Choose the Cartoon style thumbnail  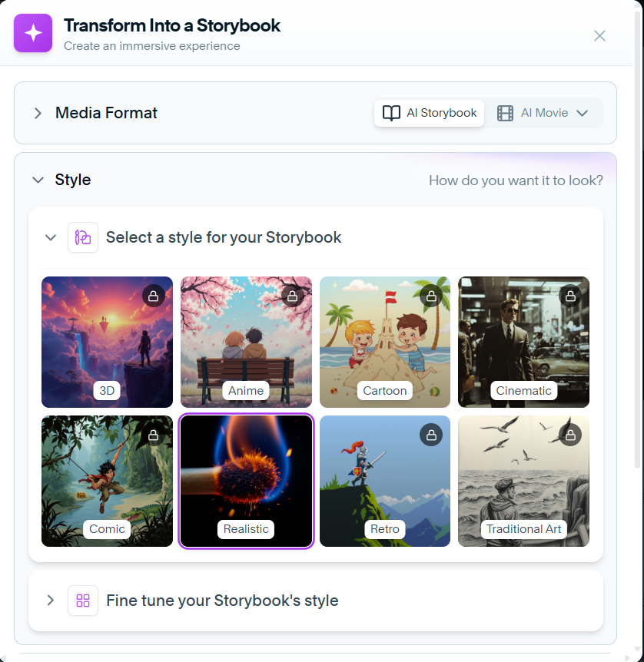[385, 342]
